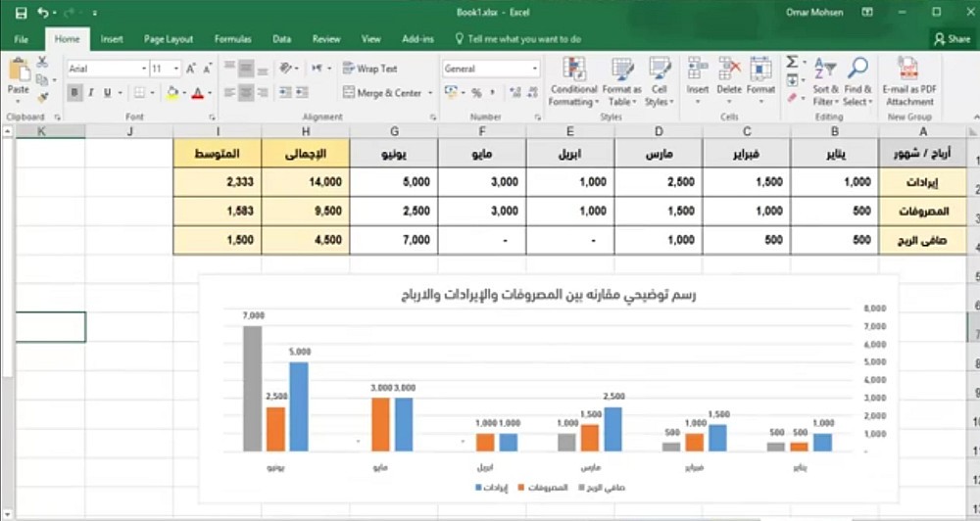
Task: Toggle Bold formatting
Action: pos(75,93)
